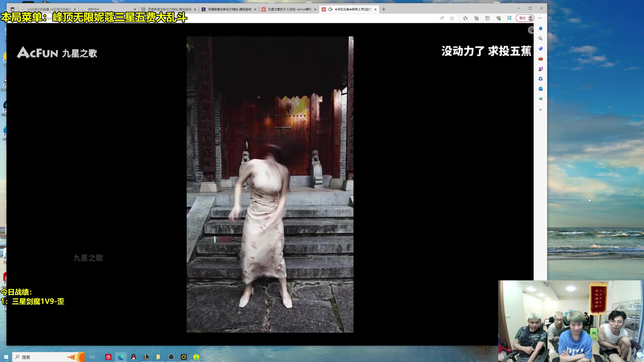Open Browser essentials heart icon

(499, 18)
